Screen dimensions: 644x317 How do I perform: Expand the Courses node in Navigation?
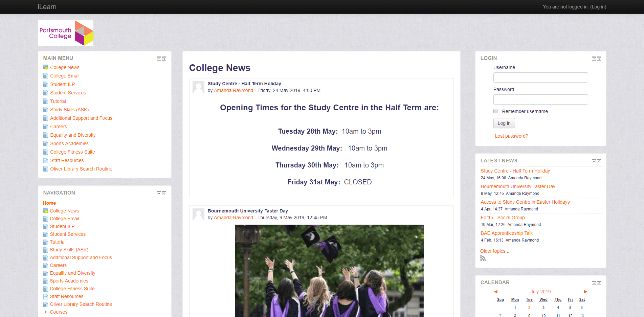[45, 312]
